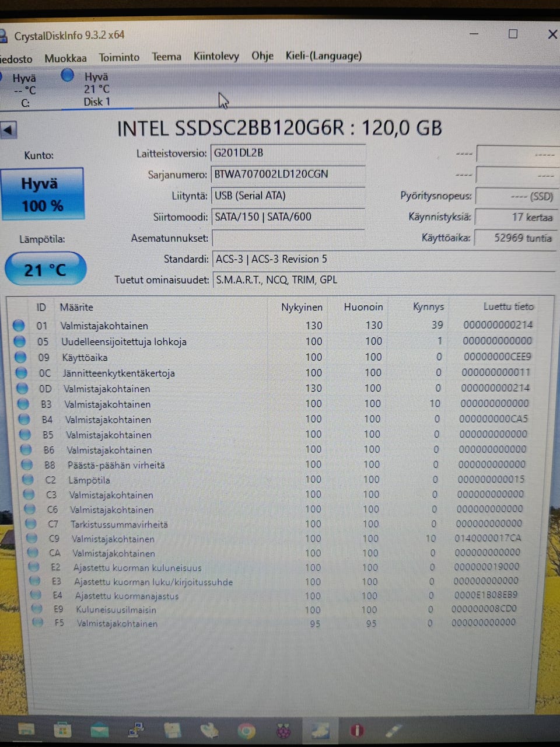Click the Tuetut ominaisuudet features field

tap(383, 280)
